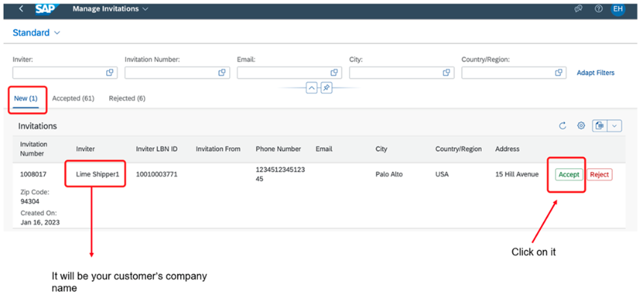Open the Standard view variant dropdown
Image resolution: width=644 pixels, height=297 pixels.
coord(37,33)
